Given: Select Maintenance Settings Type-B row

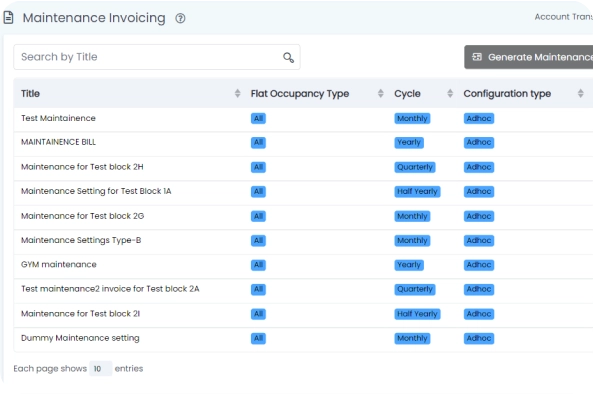Looking at the screenshot, I should 81,240.
